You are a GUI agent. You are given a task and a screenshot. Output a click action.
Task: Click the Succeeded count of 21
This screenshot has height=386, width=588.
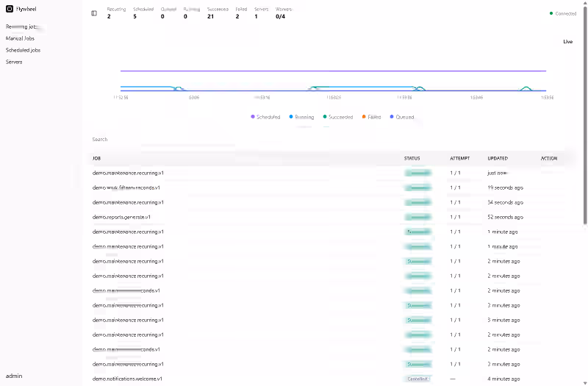click(x=218, y=12)
